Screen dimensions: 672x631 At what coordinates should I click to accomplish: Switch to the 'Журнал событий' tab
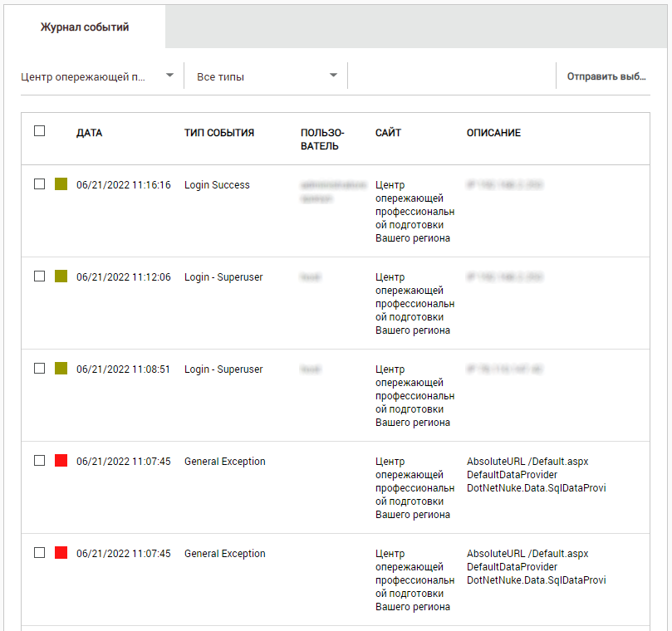[85, 27]
